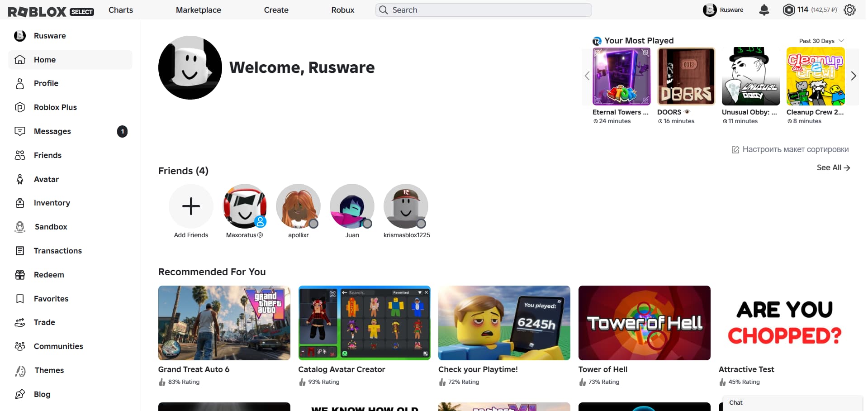868x411 pixels.
Task: Click the Your Most Played heading
Action: pos(639,41)
